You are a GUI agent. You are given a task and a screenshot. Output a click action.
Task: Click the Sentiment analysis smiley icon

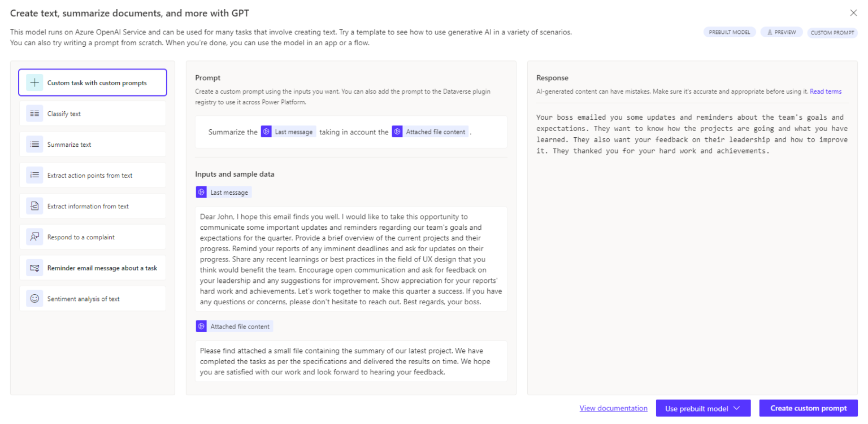[x=35, y=298]
